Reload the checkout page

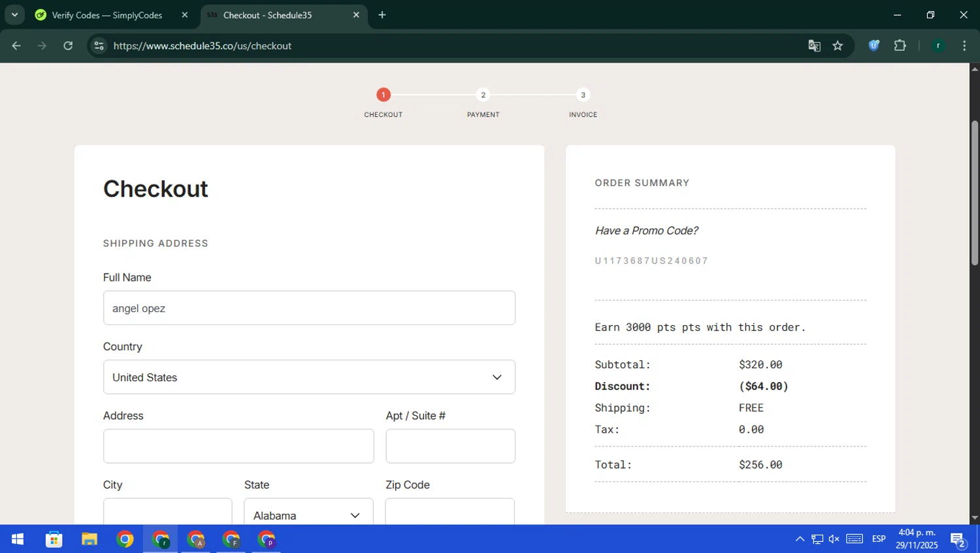[x=68, y=46]
